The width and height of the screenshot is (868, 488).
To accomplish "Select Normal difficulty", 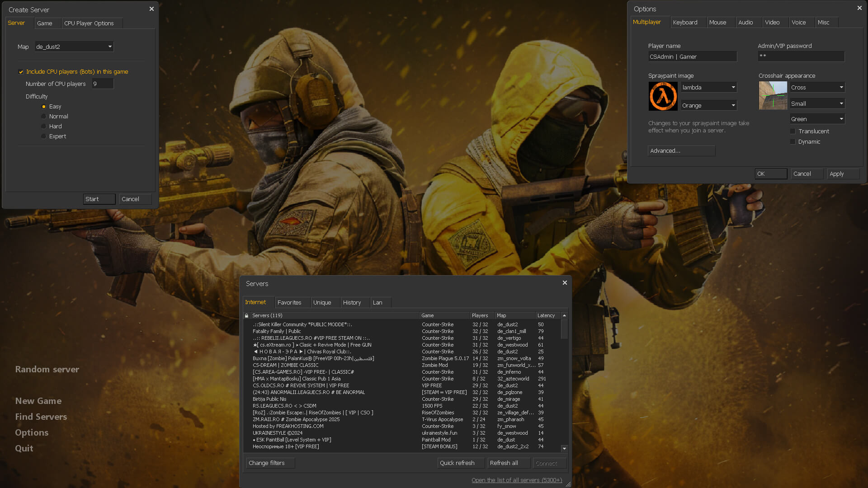I will click(x=44, y=117).
